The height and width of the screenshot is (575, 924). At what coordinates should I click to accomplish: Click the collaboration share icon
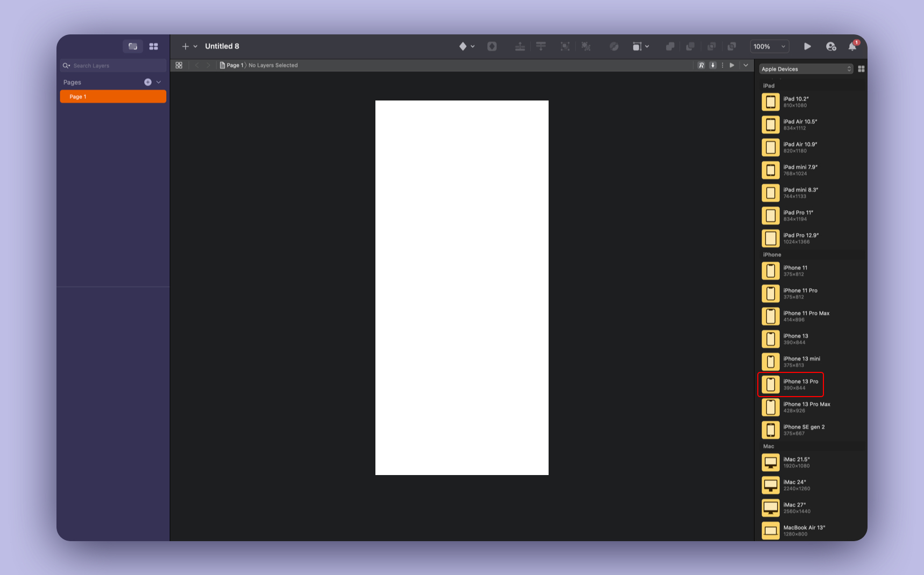[831, 46]
